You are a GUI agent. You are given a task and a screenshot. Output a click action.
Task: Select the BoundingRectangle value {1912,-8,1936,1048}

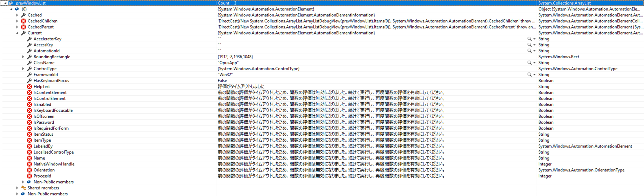tap(235, 57)
